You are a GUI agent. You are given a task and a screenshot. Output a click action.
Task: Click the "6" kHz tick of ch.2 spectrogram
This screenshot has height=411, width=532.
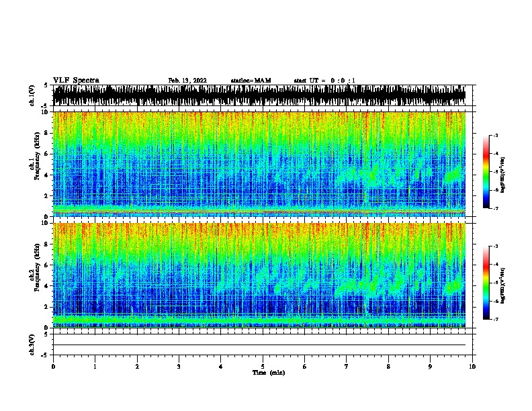(47, 265)
